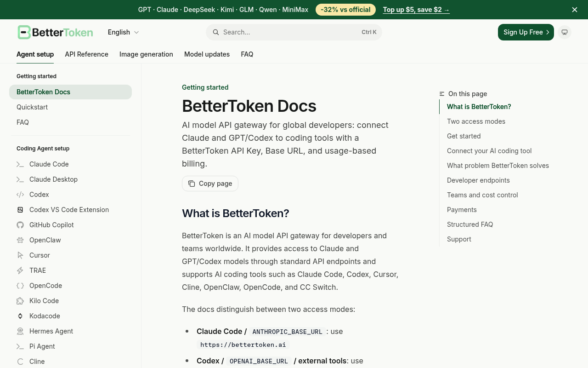Toggle the display theme button
This screenshot has height=368, width=588.
565,32
